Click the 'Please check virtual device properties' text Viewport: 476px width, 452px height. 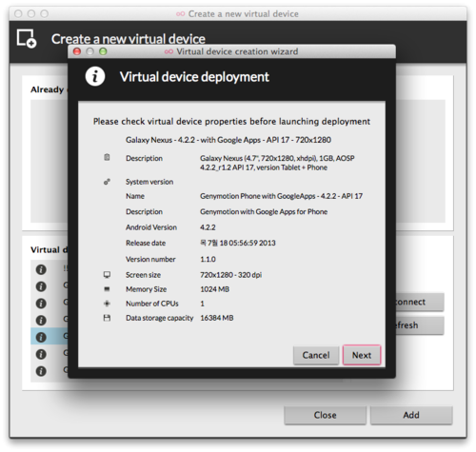click(231, 122)
